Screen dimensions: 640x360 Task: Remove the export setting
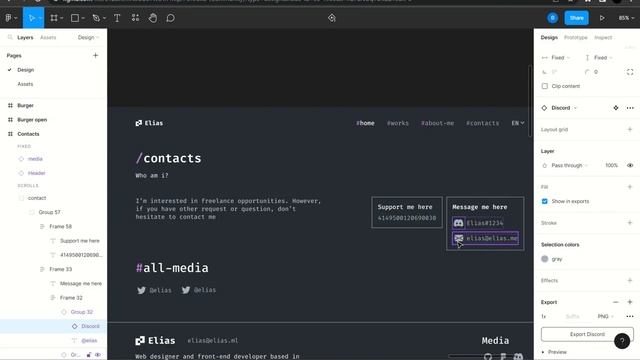(x=616, y=302)
